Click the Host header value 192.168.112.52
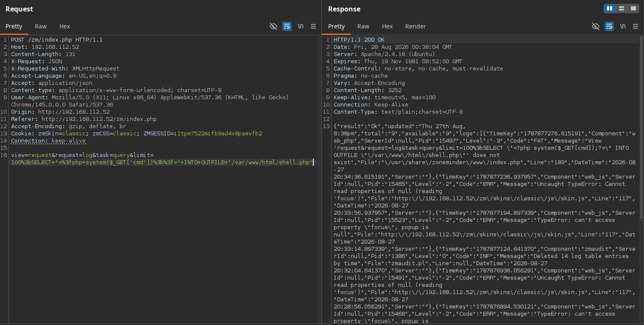This screenshot has height=325, width=644. 55,47
